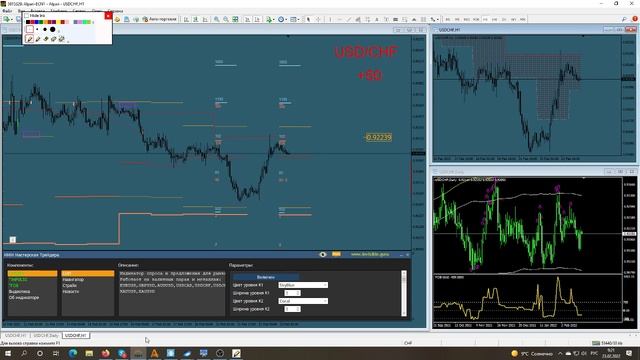Open the website link in panel header

coord(370,254)
